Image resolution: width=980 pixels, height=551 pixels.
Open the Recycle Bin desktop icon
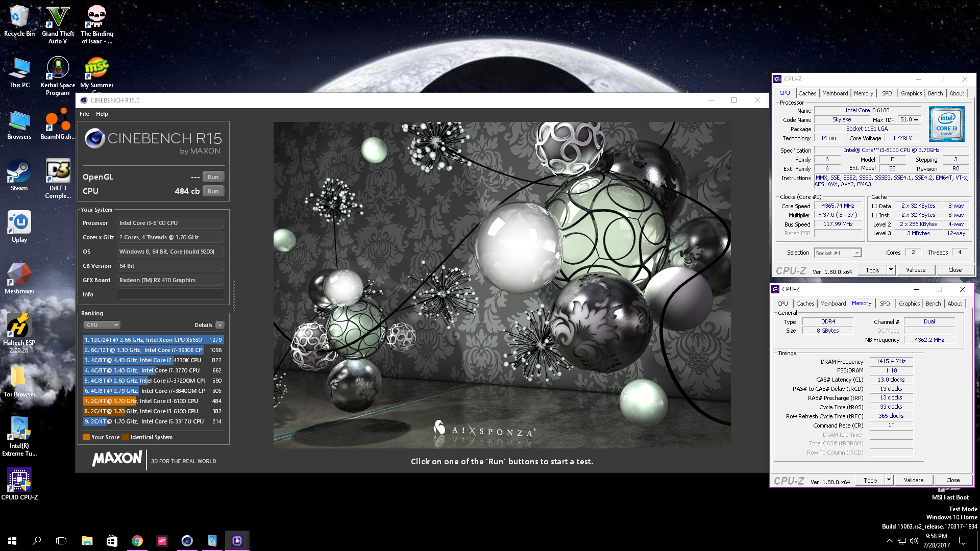pos(19,20)
